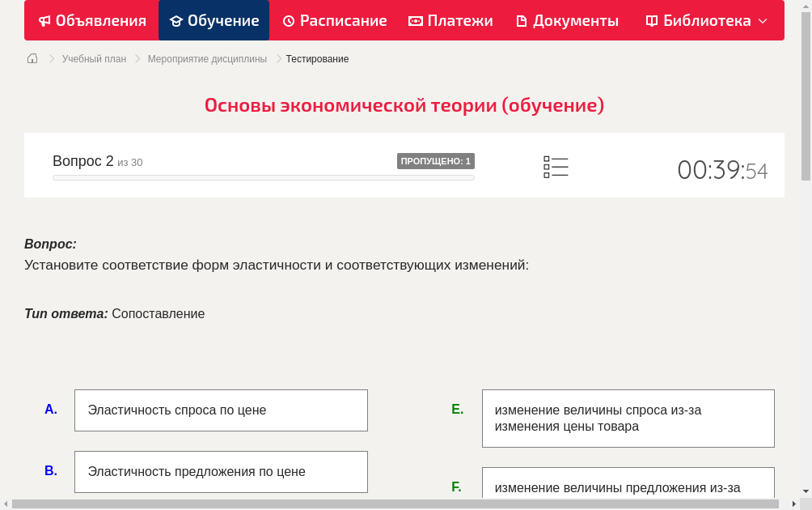Click the test progress bar under Вопрос 2
The width and height of the screenshot is (812, 510).
coord(263,177)
